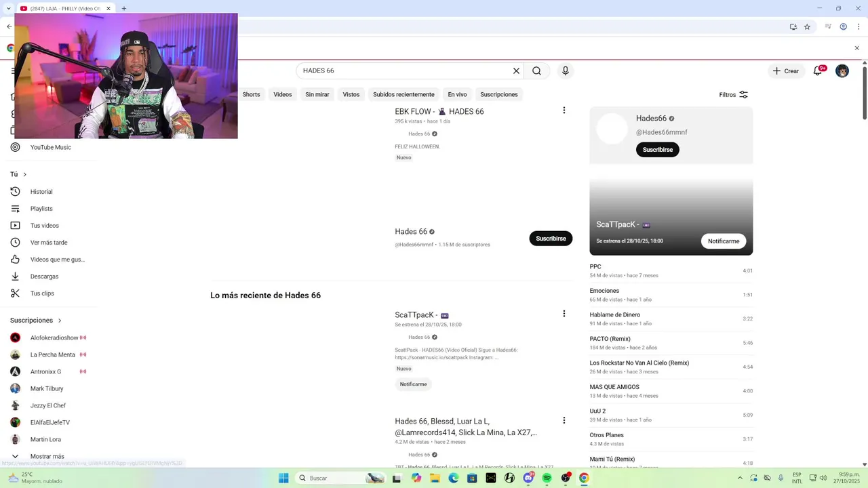The width and height of the screenshot is (868, 488).
Task: Open more options for the ScaTTpacK video
Action: click(x=564, y=314)
